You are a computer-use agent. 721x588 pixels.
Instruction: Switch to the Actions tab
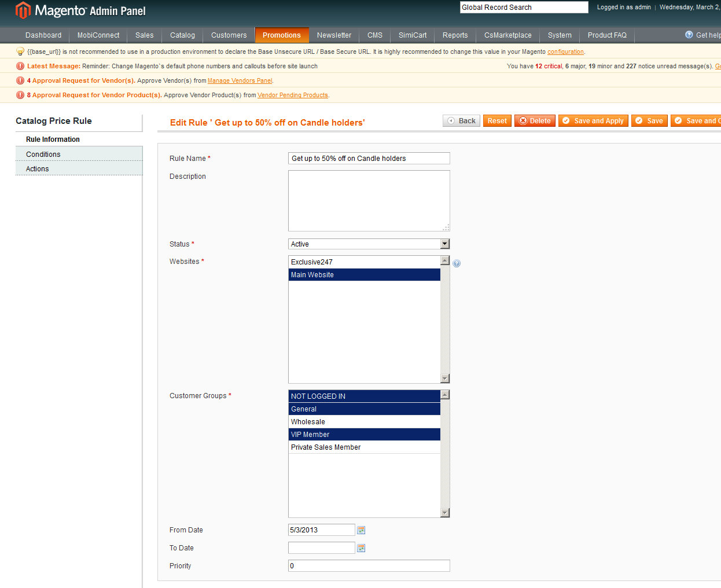click(x=79, y=169)
